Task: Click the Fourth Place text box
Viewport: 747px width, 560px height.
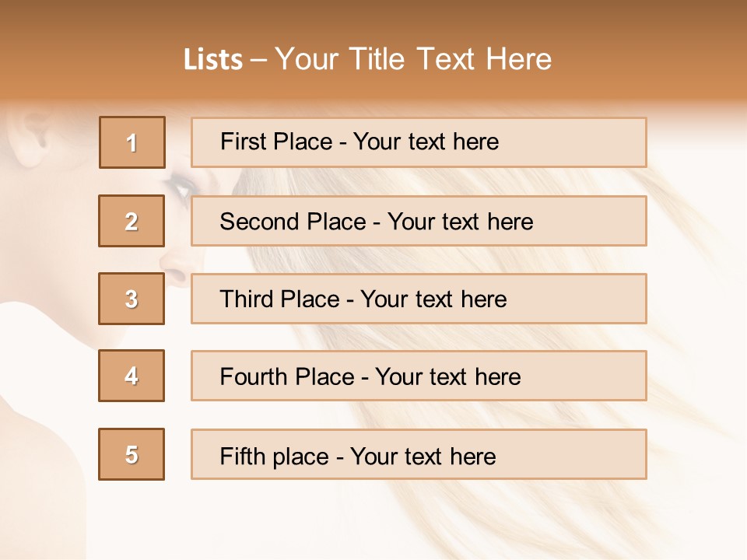Action: click(x=419, y=376)
